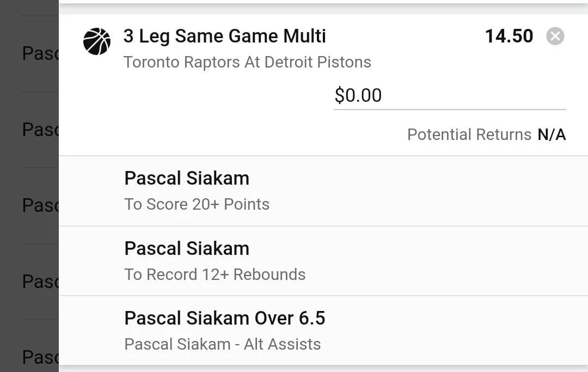Tap the fourth dimmed Pasc row in background
This screenshot has height=372, width=588.
40,282
